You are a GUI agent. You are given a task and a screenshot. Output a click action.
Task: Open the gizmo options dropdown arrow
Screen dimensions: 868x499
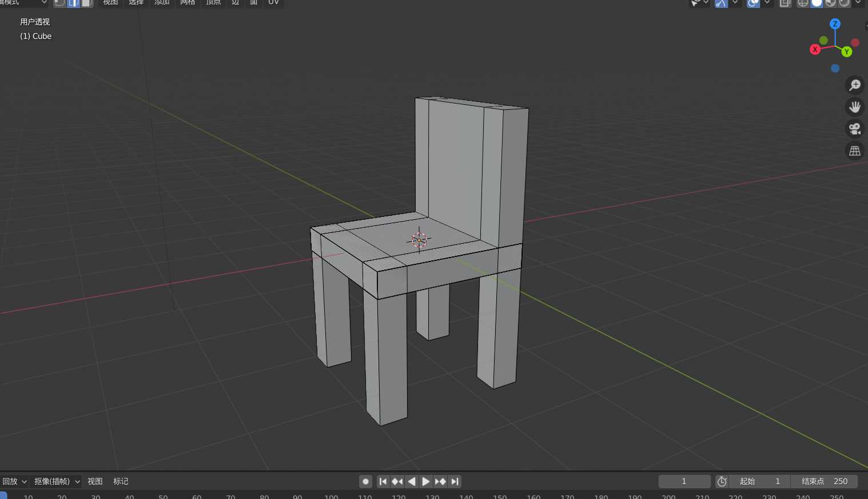[735, 3]
